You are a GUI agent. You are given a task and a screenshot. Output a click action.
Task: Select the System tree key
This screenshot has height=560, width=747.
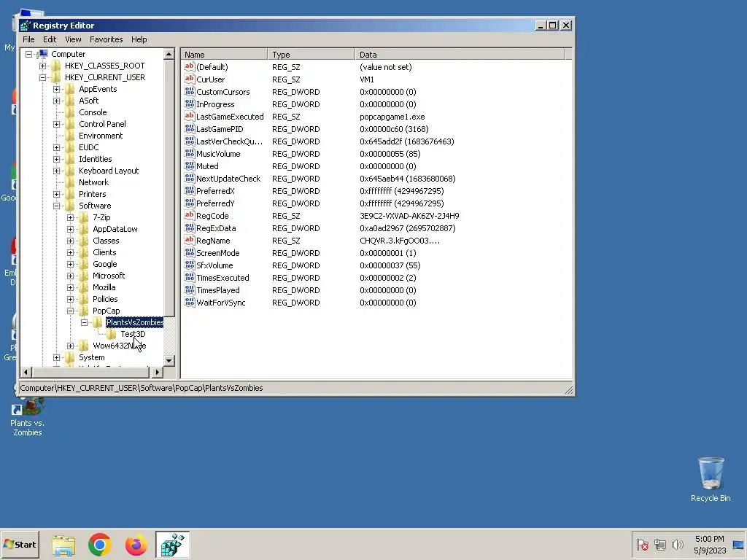coord(91,357)
